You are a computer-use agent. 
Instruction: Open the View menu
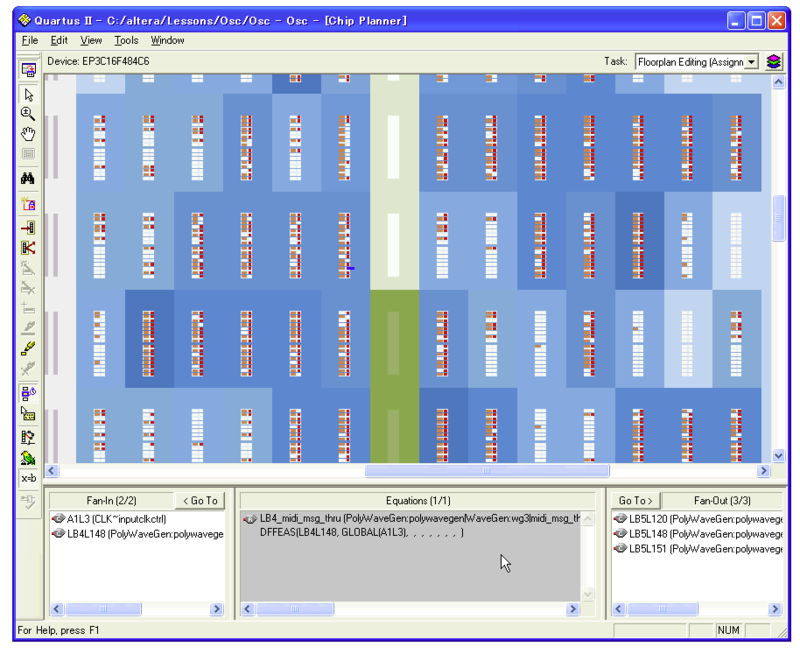click(x=91, y=40)
